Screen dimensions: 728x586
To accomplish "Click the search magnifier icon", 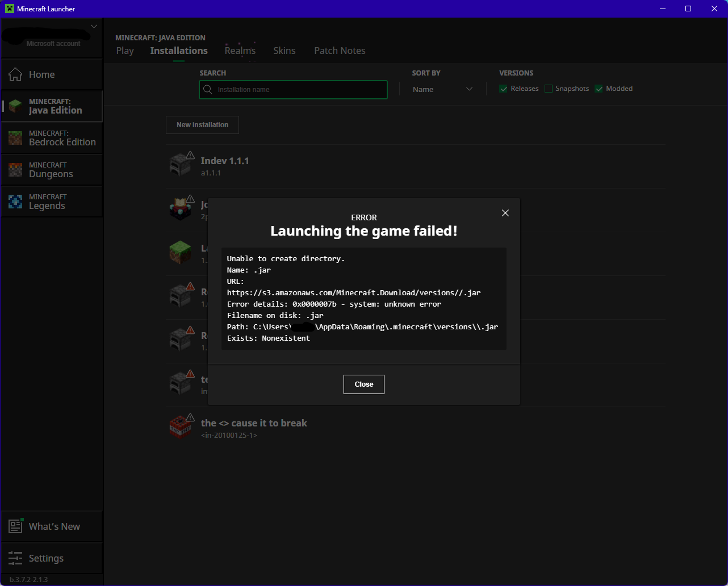I will click(208, 90).
